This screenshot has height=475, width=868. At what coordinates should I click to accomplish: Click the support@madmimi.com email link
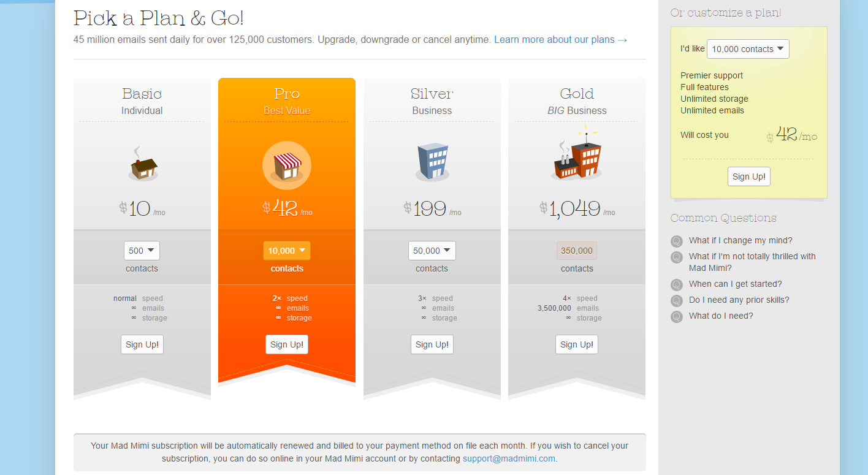coord(509,458)
